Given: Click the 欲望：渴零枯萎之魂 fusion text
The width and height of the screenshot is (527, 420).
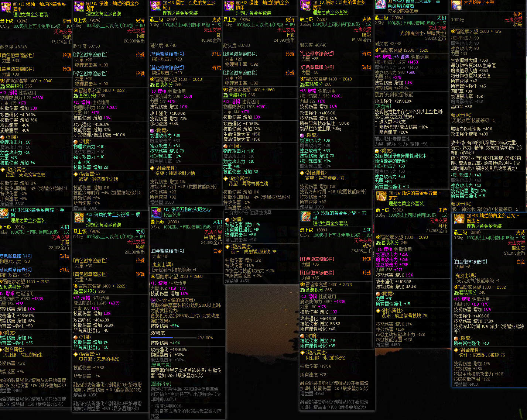Looking at the screenshot, I should coord(249,183).
